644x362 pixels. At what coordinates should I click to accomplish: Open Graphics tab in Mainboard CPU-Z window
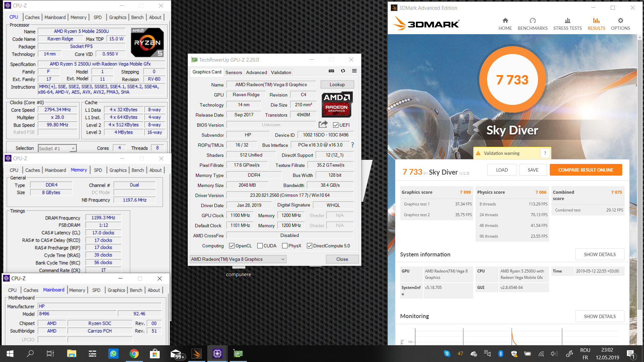(x=116, y=290)
